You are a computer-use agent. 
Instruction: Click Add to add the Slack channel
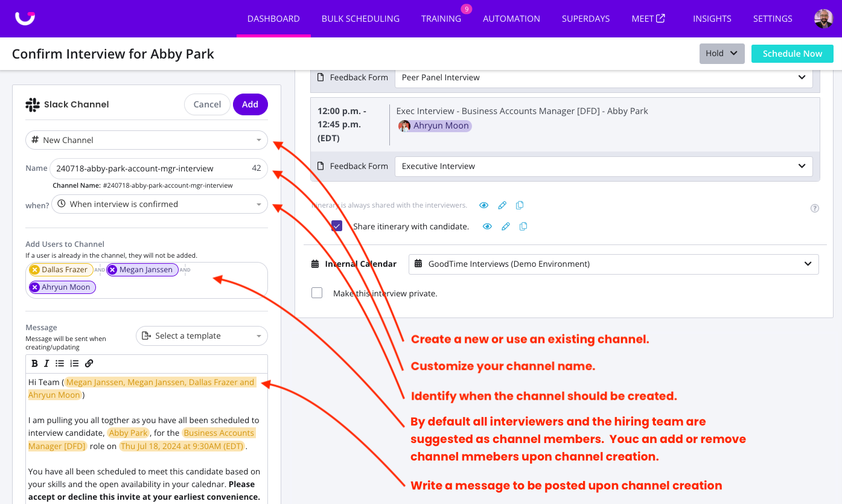click(x=250, y=104)
